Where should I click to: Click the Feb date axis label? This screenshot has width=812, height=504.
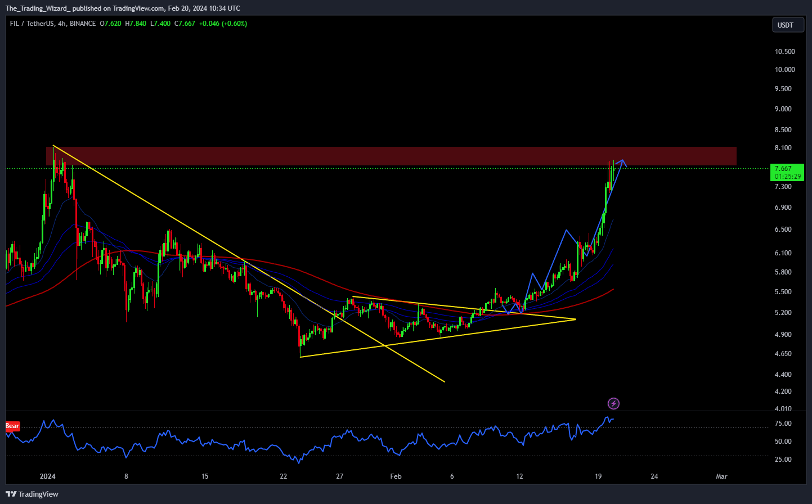(396, 476)
